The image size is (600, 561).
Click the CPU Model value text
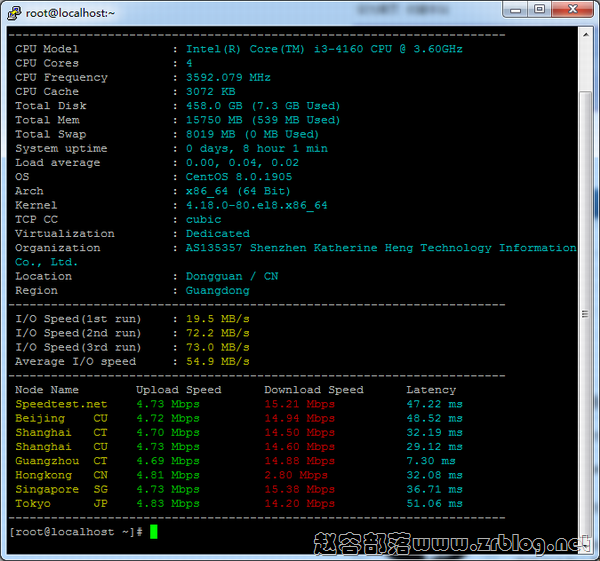point(324,49)
